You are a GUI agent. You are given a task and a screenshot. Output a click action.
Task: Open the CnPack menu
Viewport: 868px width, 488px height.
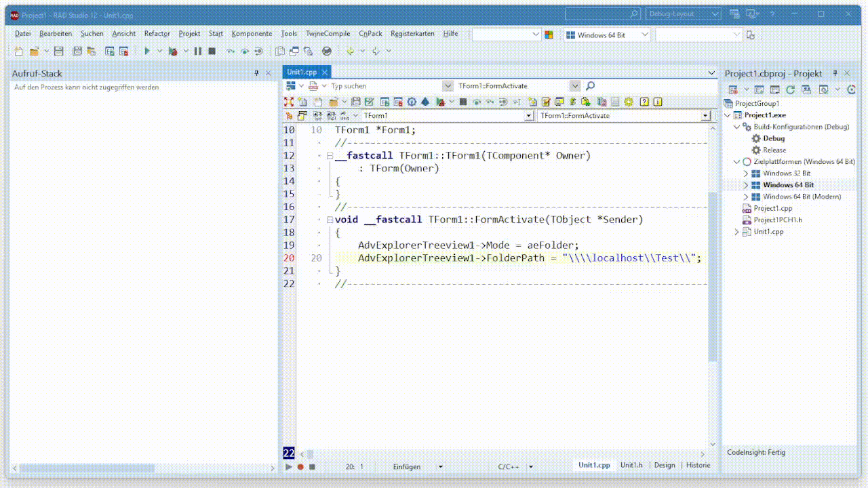pyautogui.click(x=371, y=33)
